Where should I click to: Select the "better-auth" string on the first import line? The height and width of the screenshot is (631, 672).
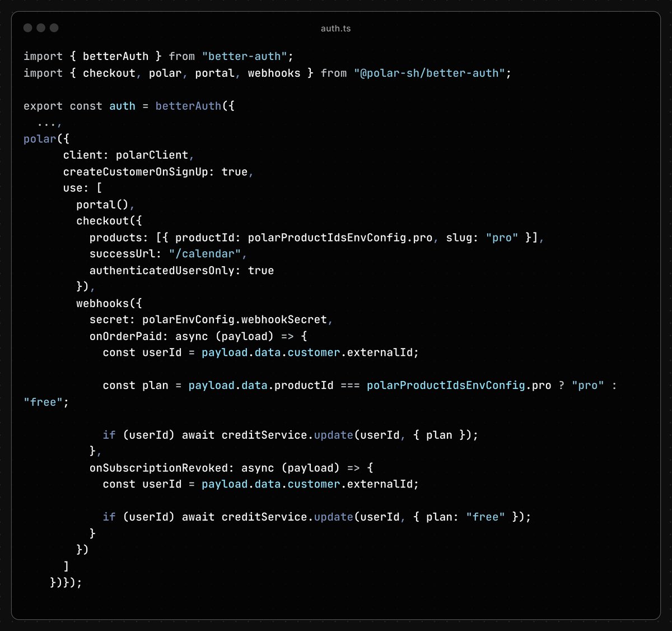coord(244,57)
